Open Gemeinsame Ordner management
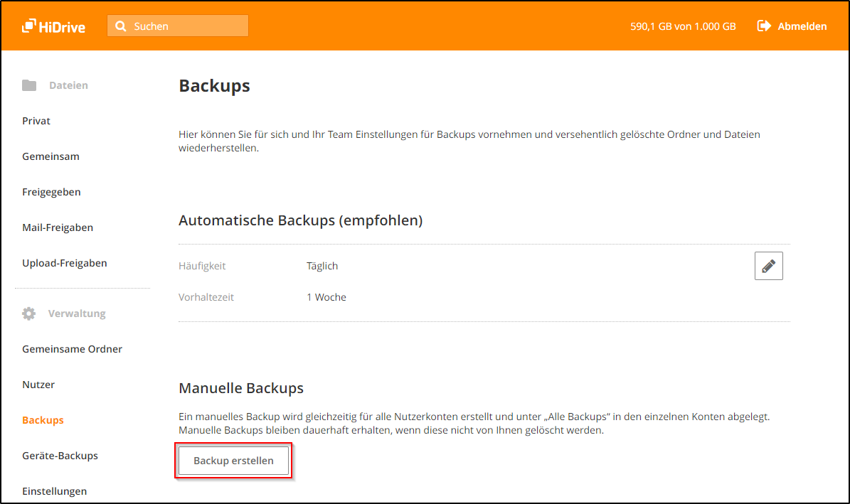 [x=72, y=349]
